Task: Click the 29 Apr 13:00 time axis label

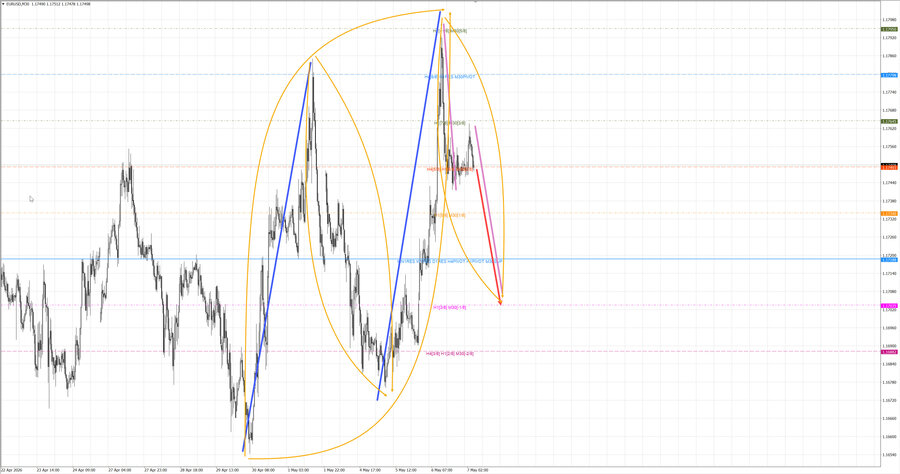Action: 227,470
